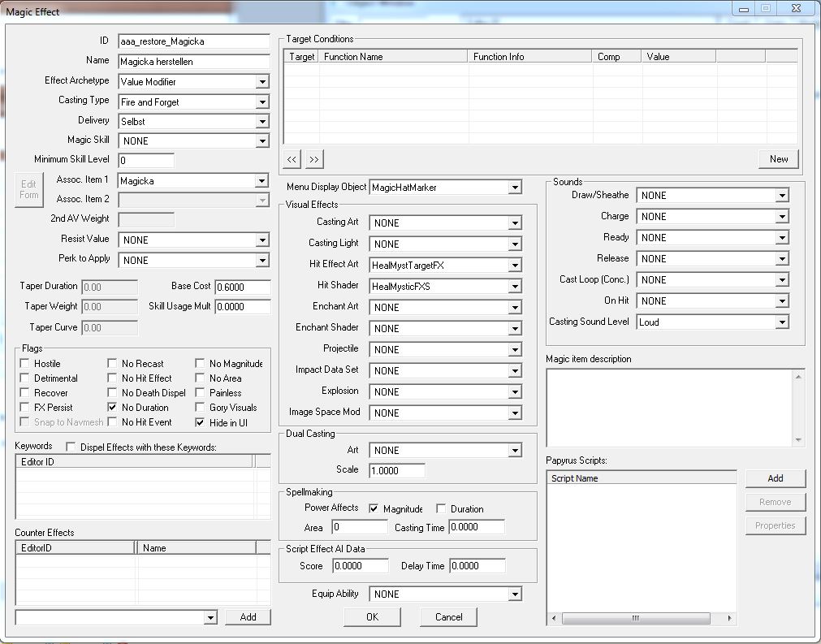Open the Effect Archetype dropdown
This screenshot has height=644, width=821.
[261, 82]
